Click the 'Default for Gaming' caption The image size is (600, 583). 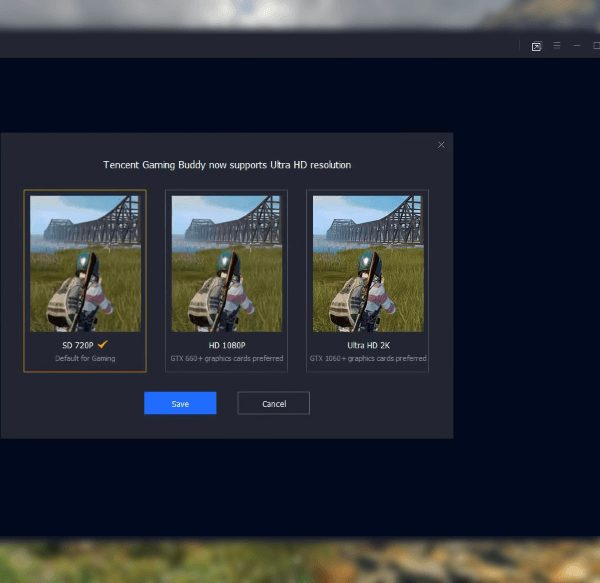(x=85, y=358)
